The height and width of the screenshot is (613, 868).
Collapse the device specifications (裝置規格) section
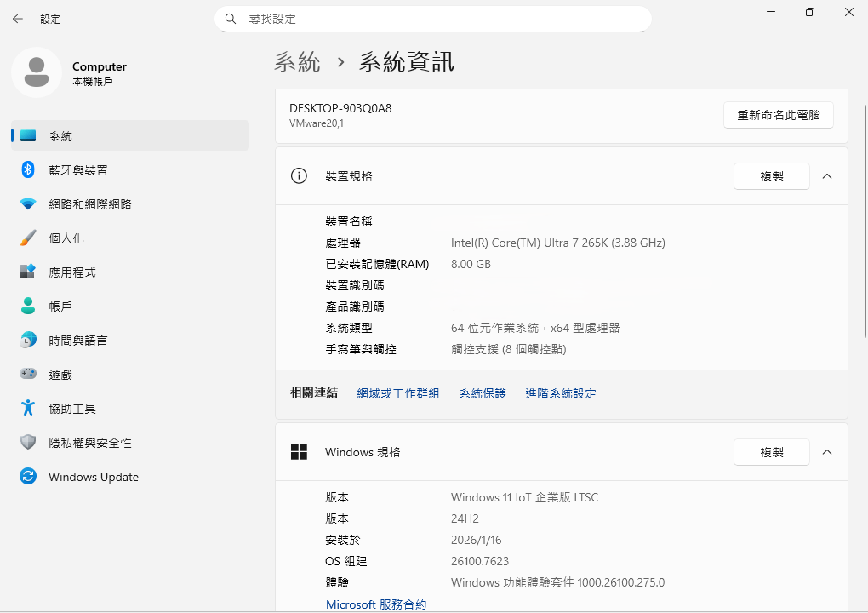coord(826,176)
